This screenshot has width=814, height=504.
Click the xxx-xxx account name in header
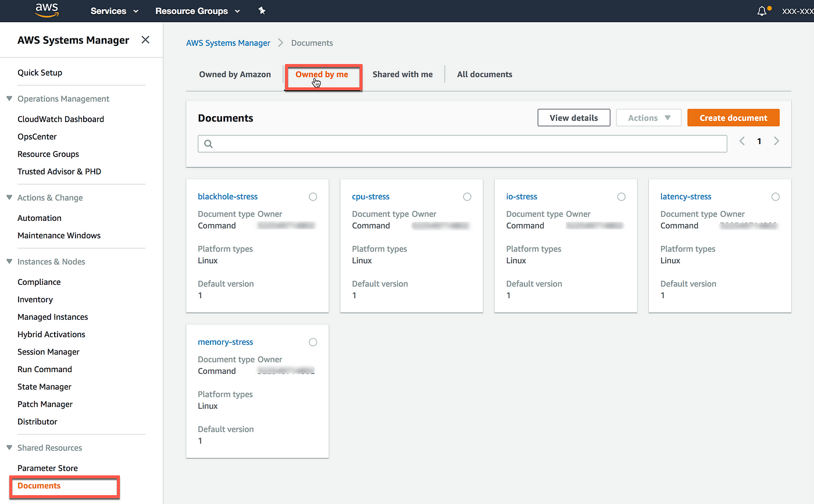coord(798,11)
